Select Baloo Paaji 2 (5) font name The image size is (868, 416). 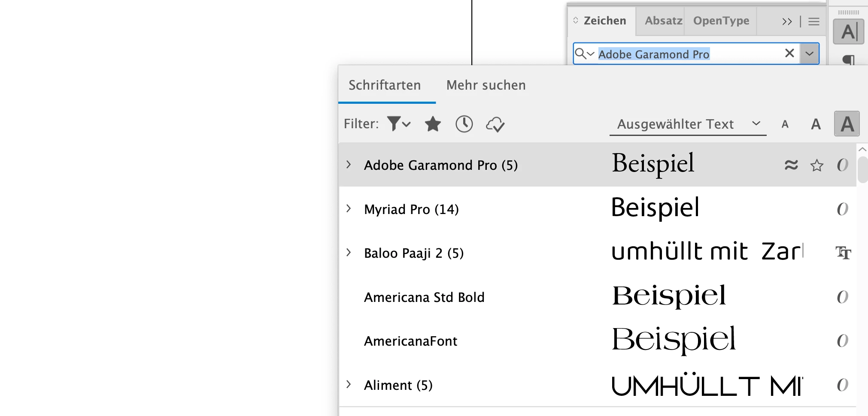point(414,253)
